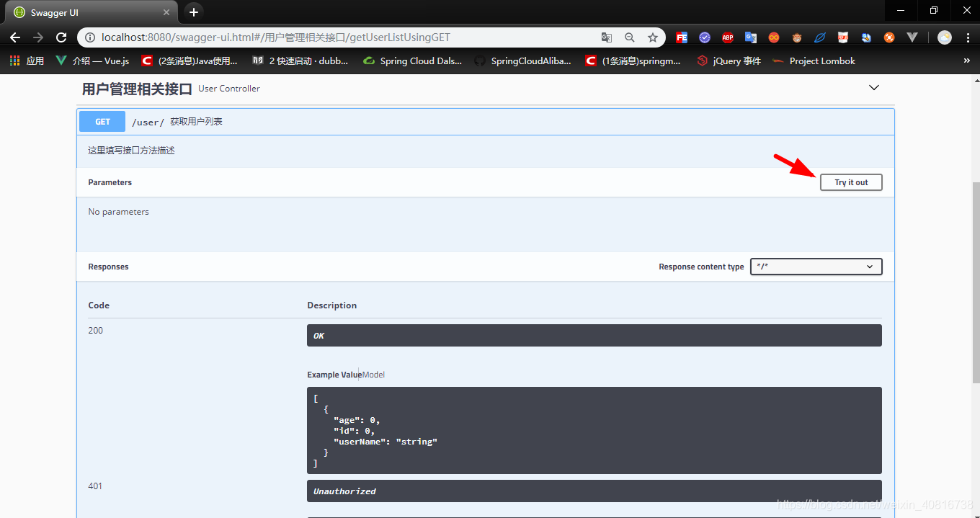Open the Spring Cloud Dalston bookmark
This screenshot has width=980, height=518.
coord(412,61)
